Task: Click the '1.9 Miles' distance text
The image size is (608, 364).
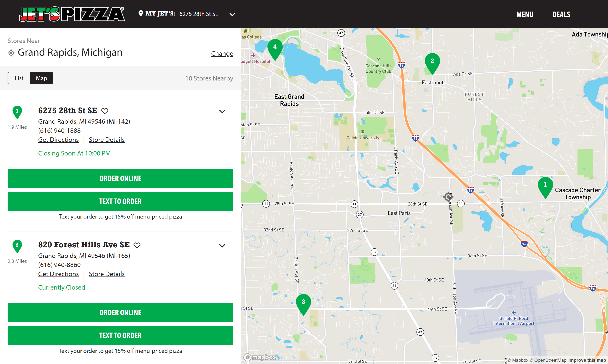Action: click(x=17, y=127)
